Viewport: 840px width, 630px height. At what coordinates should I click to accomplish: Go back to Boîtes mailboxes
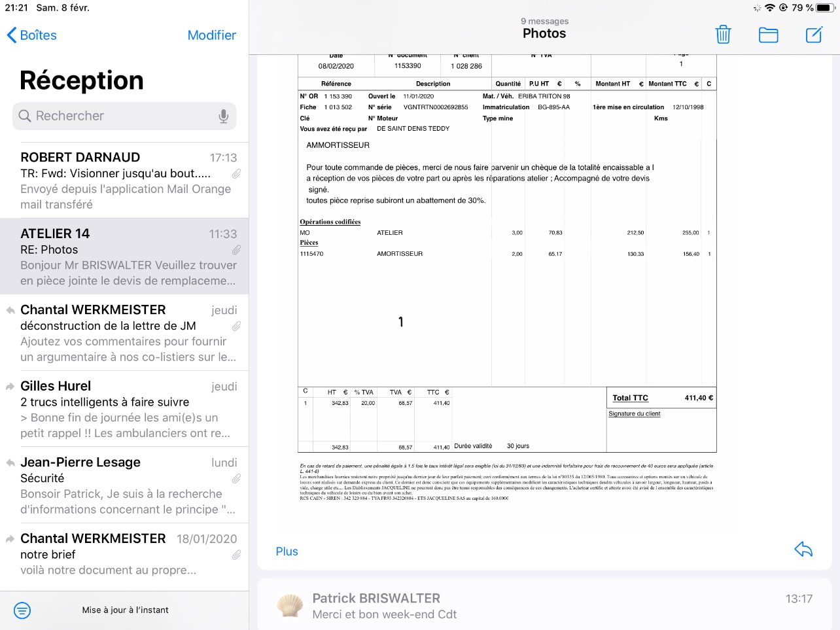(x=31, y=35)
